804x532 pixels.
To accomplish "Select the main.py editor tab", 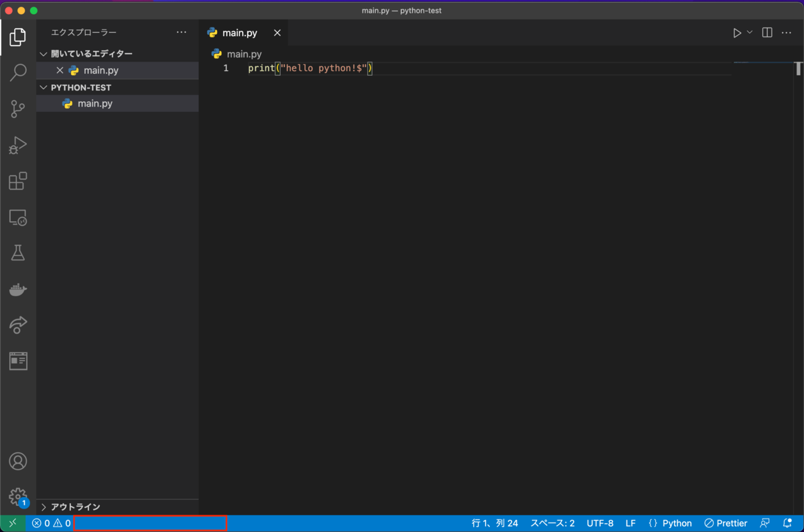I will [x=245, y=33].
